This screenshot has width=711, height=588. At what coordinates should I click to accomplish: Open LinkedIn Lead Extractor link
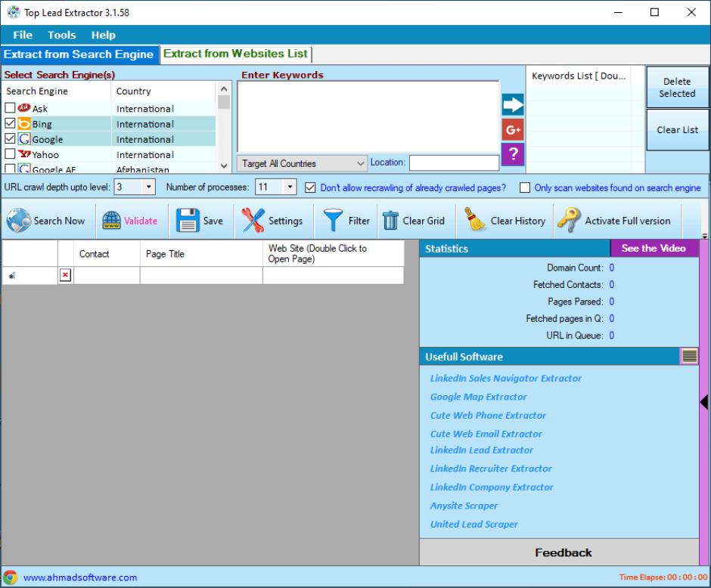(x=482, y=450)
